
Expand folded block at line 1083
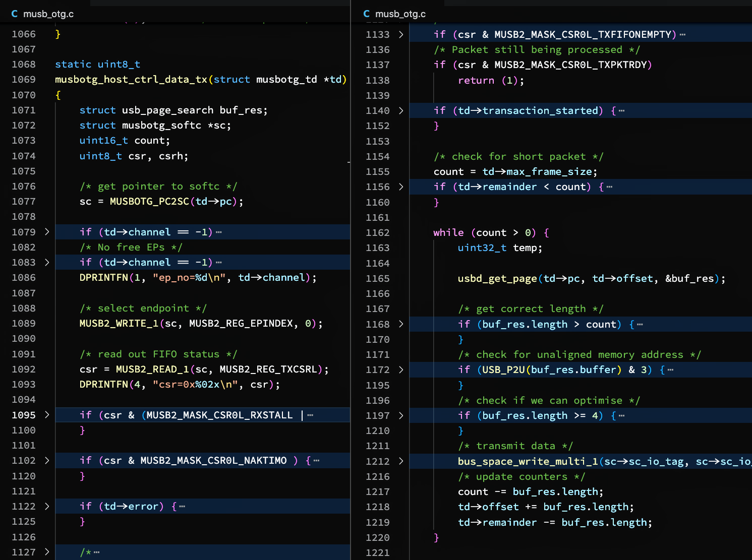pos(47,262)
